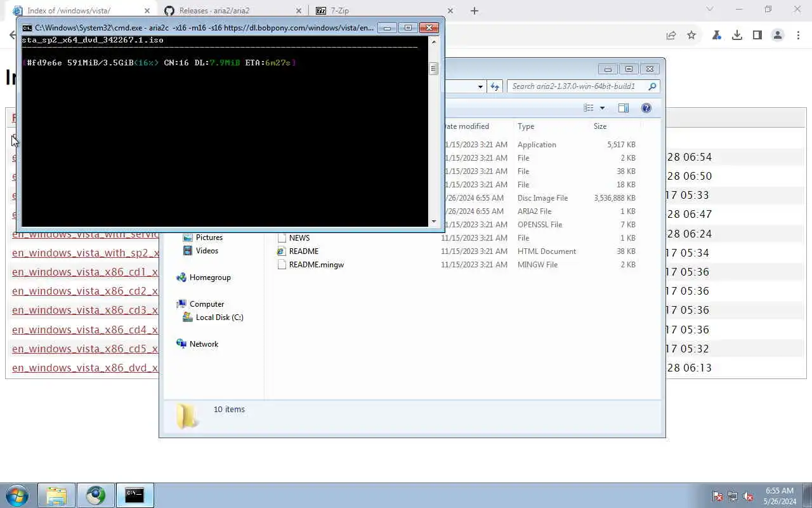This screenshot has width=812, height=508.
Task: Open the browser three-dot menu
Action: click(x=798, y=36)
